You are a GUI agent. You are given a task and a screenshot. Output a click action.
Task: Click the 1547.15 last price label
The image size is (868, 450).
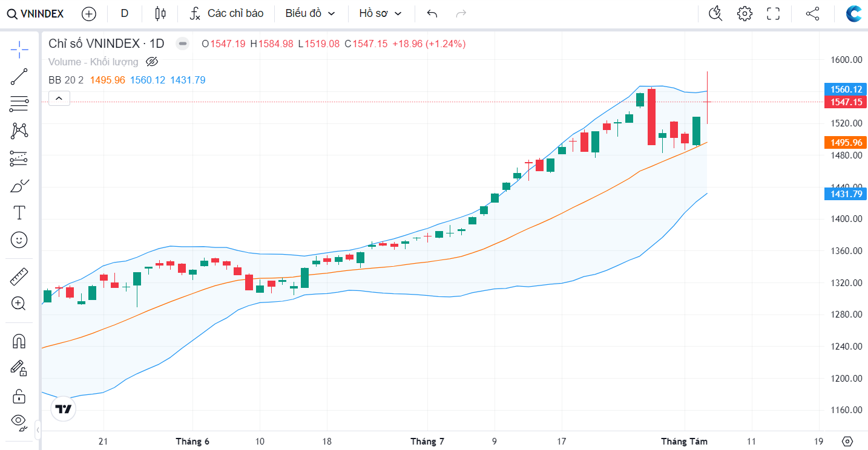(x=846, y=102)
